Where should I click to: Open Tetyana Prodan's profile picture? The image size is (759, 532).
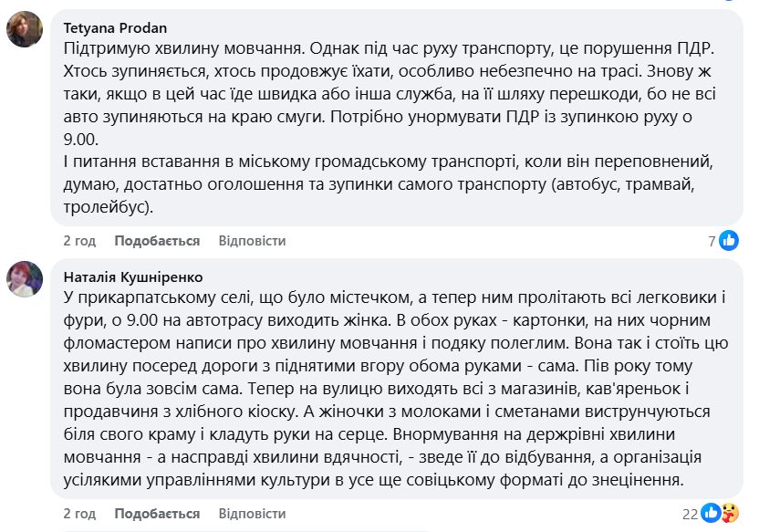pyautogui.click(x=25, y=29)
